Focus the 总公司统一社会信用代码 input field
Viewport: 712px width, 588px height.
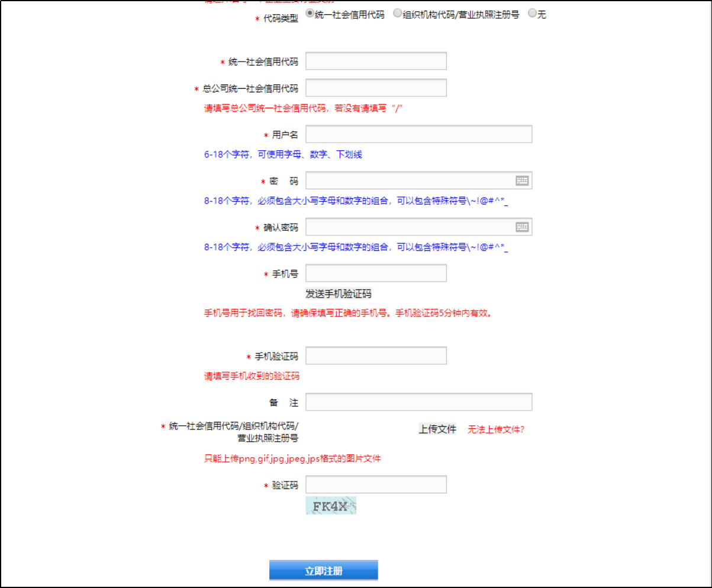click(376, 88)
